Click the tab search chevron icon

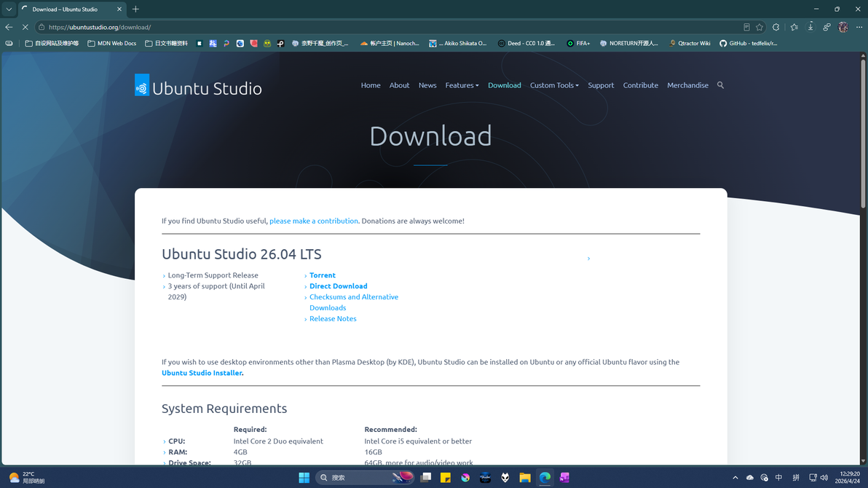[9, 9]
